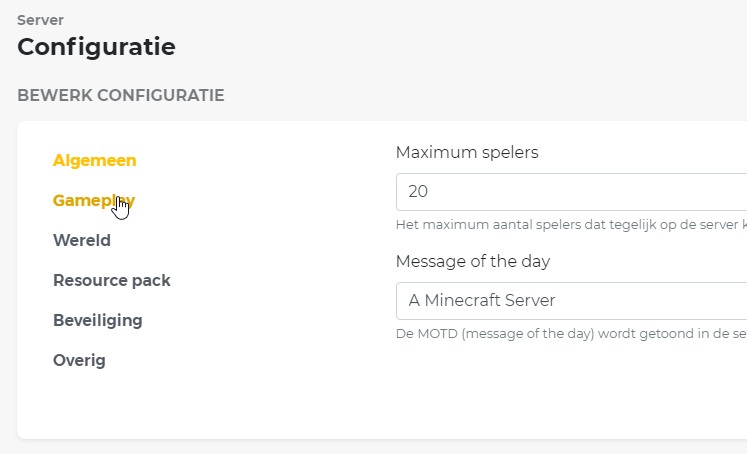Open the Resource pack section
The image size is (747, 454).
(x=112, y=280)
